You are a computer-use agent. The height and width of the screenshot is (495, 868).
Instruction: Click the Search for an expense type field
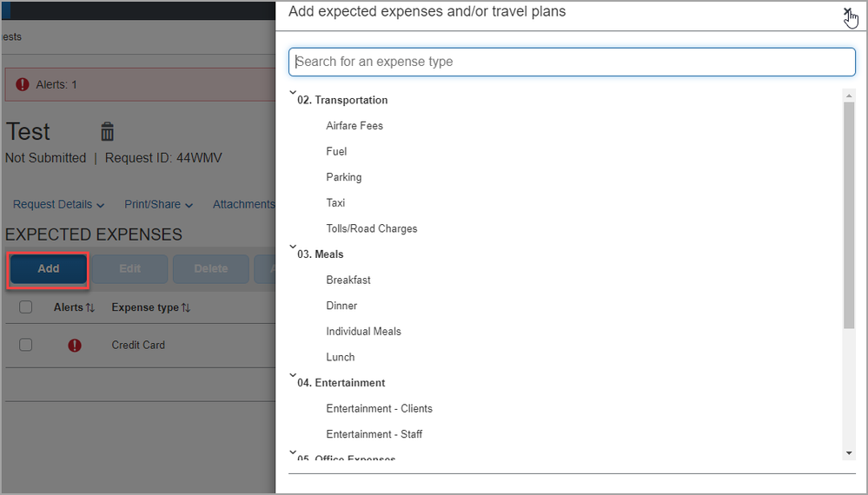click(x=572, y=62)
